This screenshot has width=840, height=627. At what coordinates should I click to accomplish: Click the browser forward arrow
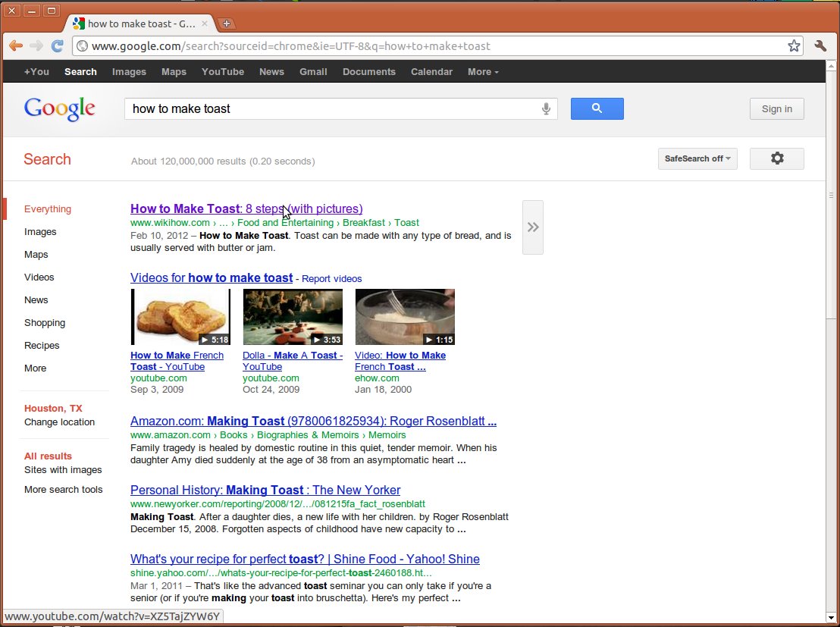(x=36, y=45)
